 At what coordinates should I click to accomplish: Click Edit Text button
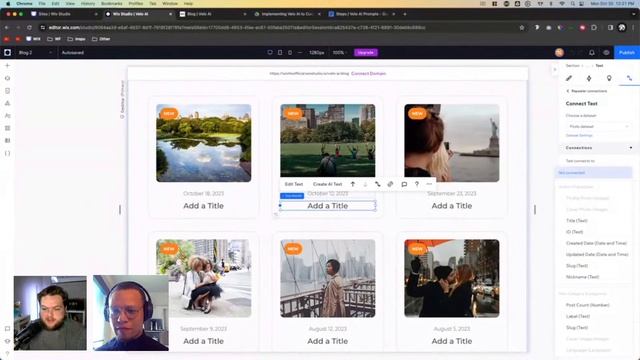[x=294, y=184]
